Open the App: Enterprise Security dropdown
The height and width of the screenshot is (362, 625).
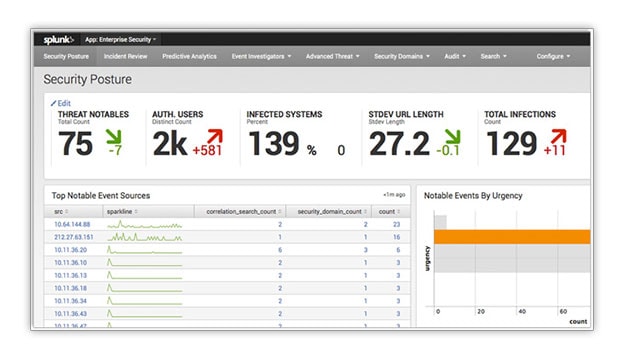click(x=120, y=39)
